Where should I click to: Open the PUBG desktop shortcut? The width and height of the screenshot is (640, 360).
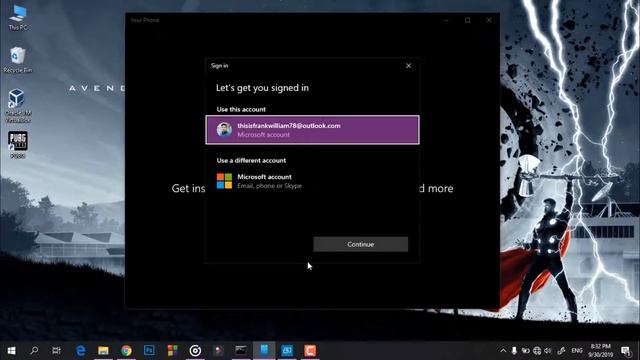[18, 144]
